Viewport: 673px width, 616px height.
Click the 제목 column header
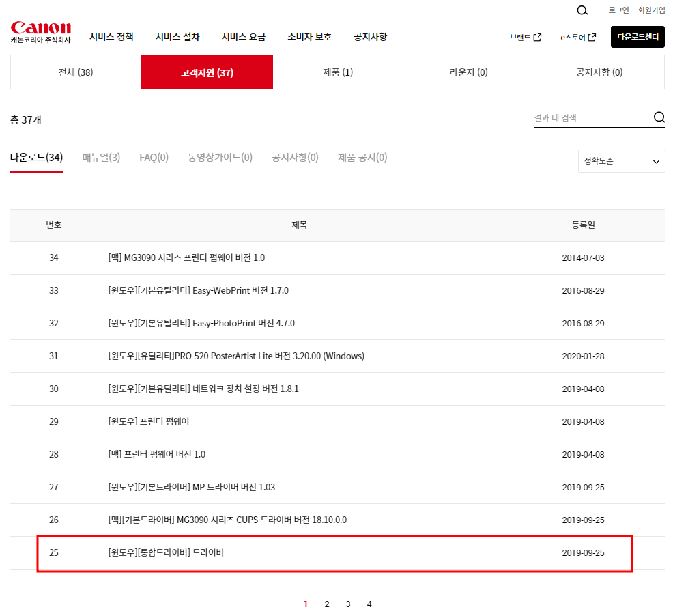click(299, 225)
